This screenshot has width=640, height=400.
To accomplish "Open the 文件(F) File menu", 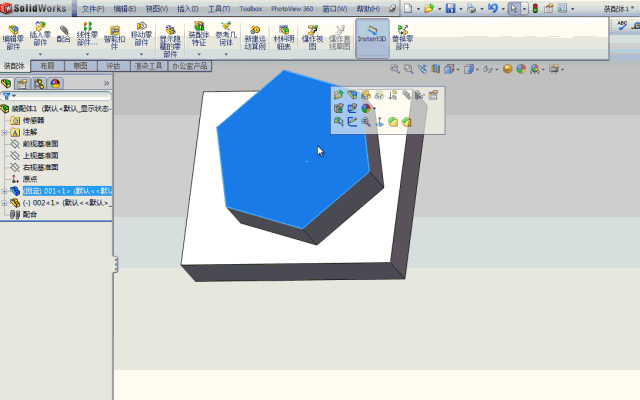I will tap(93, 9).
